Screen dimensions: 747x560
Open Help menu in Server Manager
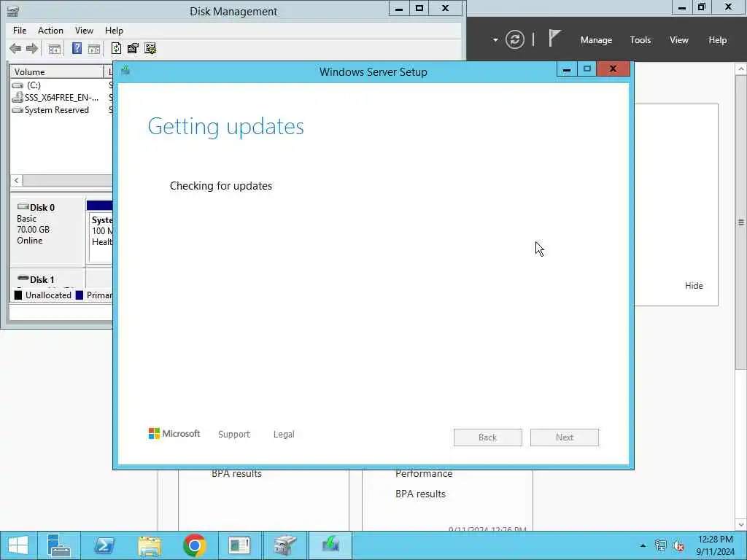click(718, 40)
